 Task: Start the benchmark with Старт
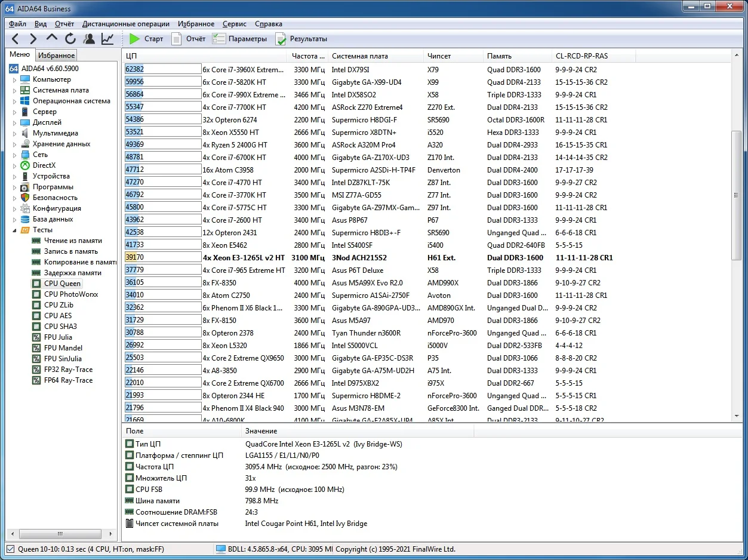[146, 39]
